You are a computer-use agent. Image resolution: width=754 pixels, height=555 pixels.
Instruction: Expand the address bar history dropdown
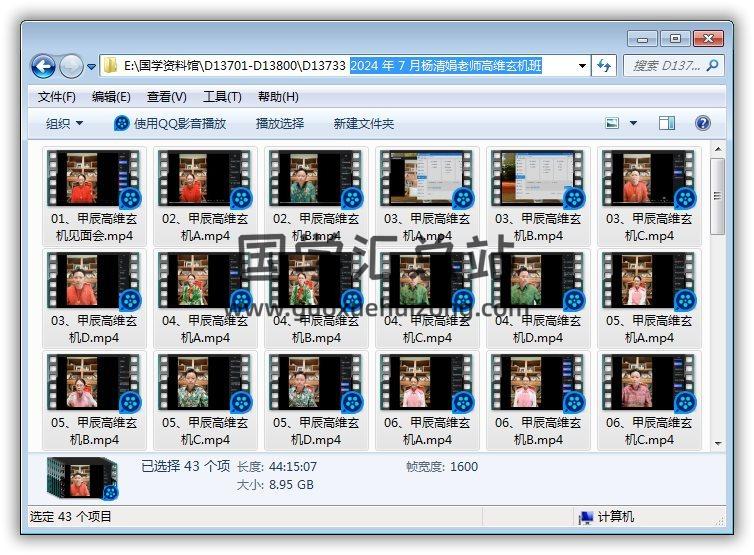[x=582, y=66]
